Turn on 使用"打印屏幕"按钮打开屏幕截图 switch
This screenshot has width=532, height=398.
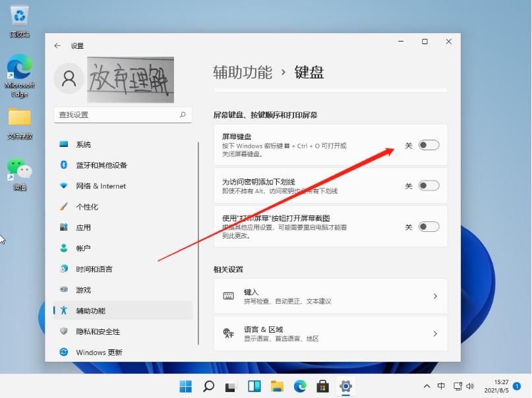tap(429, 227)
